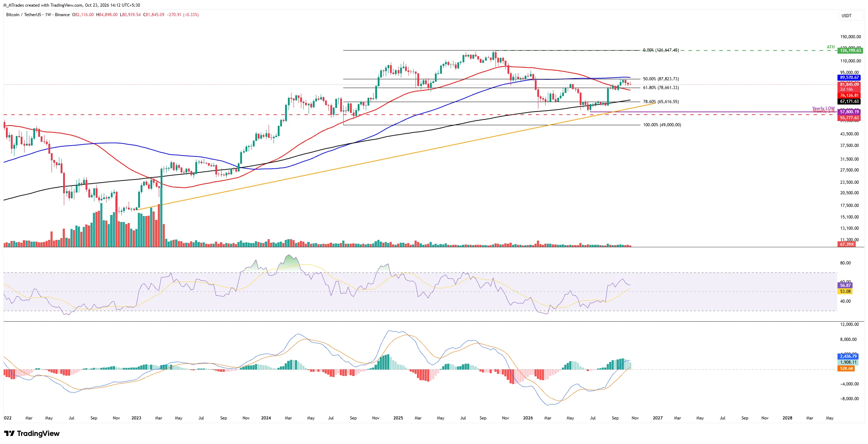The width and height of the screenshot is (868, 444).
Task: Select the purple Yearly LOW price 57,800.19
Action: tap(849, 112)
